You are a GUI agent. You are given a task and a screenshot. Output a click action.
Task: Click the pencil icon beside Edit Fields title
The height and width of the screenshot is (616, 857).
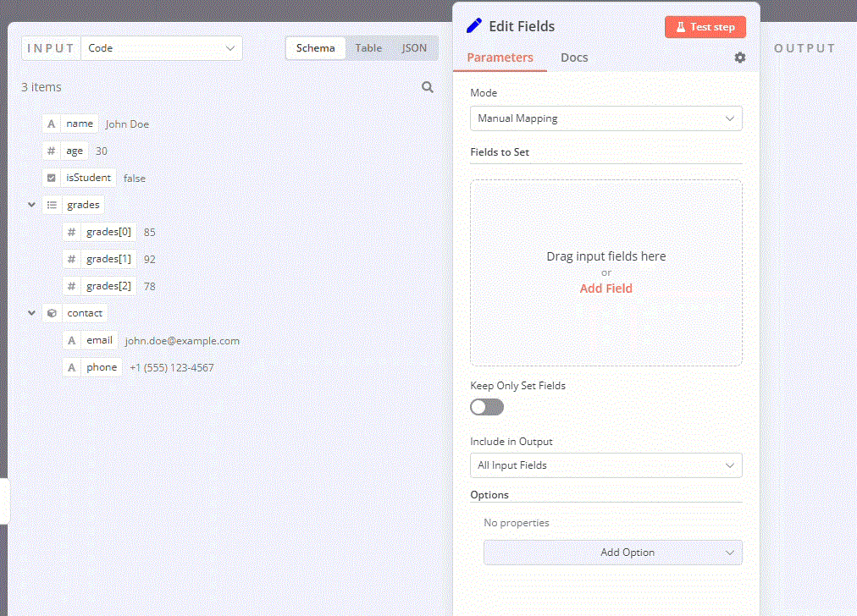coord(474,25)
